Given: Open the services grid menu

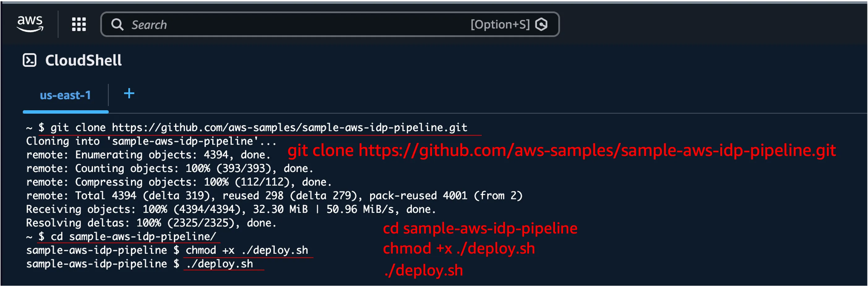Looking at the screenshot, I should coord(79,24).
